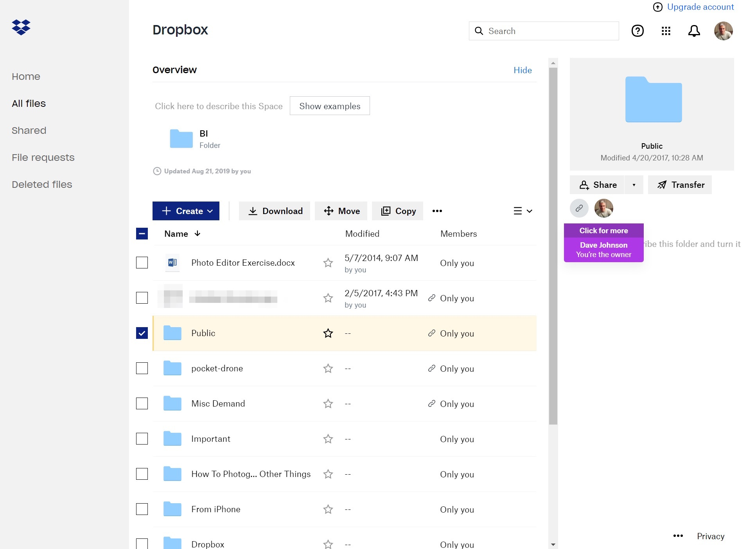
Task: Toggle the select-all checkbox in header
Action: (x=142, y=234)
